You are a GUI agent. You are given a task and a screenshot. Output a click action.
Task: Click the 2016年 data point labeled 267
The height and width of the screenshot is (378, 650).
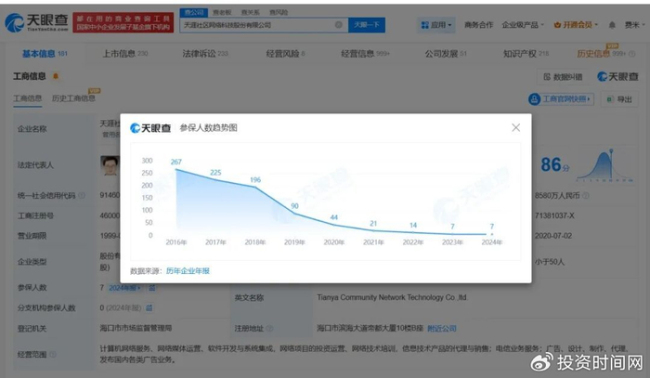tap(176, 169)
